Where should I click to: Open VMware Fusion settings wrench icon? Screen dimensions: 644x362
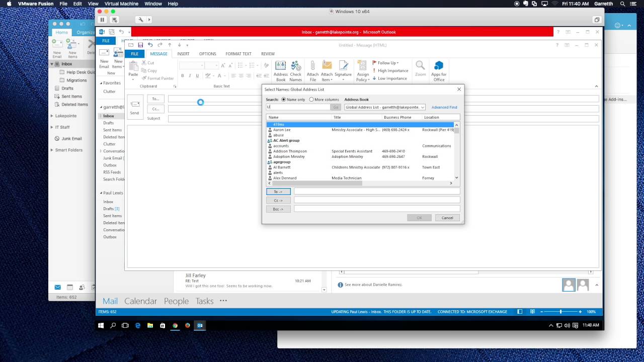[x=141, y=20]
